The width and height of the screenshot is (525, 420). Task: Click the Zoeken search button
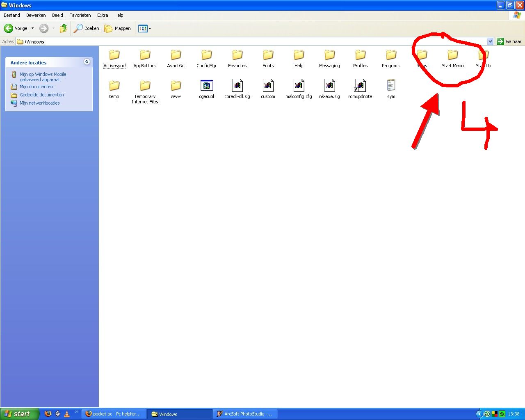pyautogui.click(x=86, y=28)
